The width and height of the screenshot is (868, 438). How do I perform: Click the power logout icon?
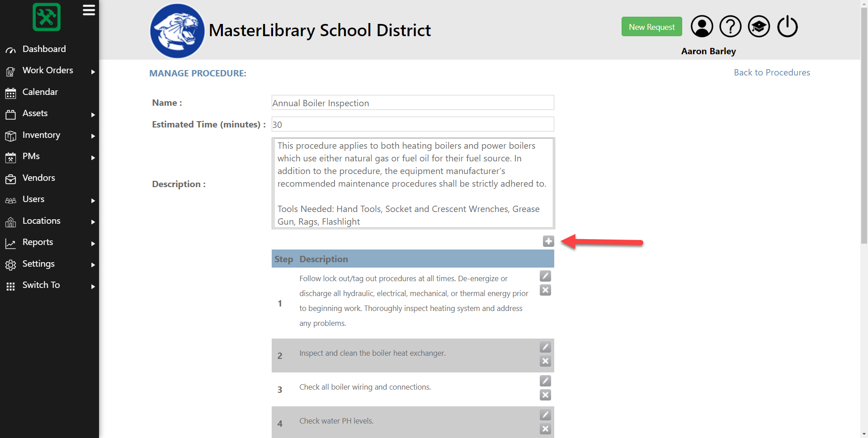point(788,27)
